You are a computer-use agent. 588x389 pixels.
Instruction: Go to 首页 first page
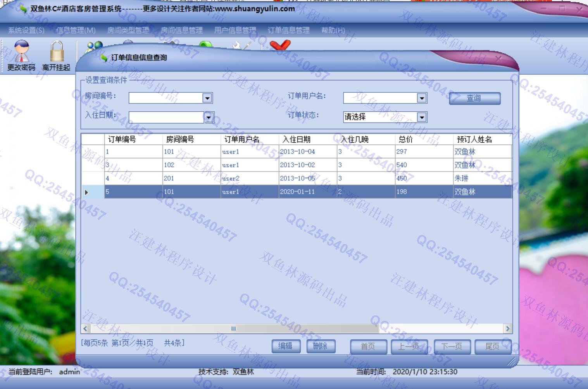coord(368,346)
